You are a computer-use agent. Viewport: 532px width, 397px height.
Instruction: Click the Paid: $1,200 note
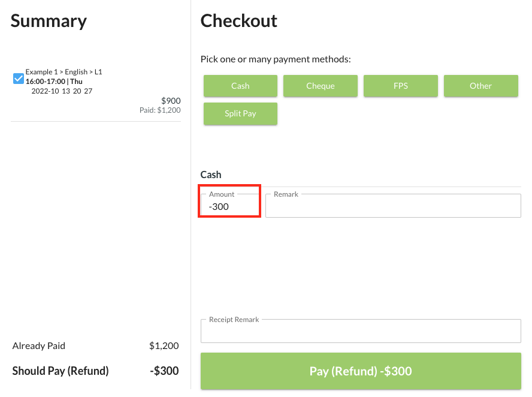[160, 110]
